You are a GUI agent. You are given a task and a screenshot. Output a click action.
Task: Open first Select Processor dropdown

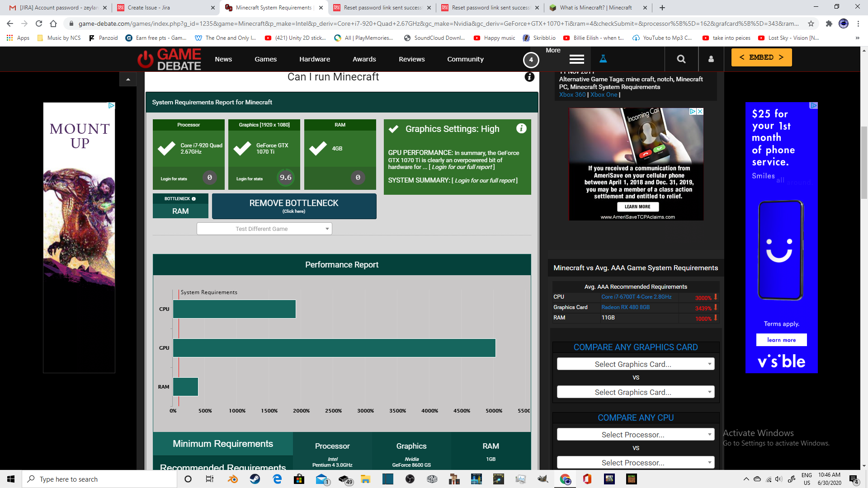point(635,435)
